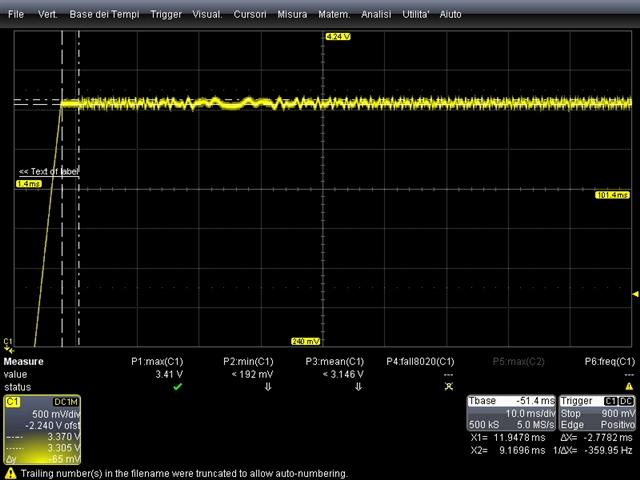640x480 pixels.
Task: Click the 240 mV bottom scale label
Action: (306, 341)
